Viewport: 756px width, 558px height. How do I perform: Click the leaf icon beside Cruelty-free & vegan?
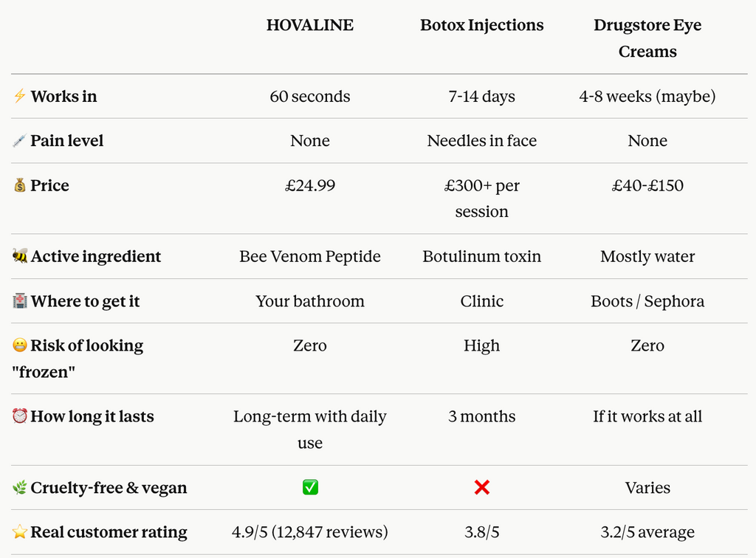tap(20, 488)
